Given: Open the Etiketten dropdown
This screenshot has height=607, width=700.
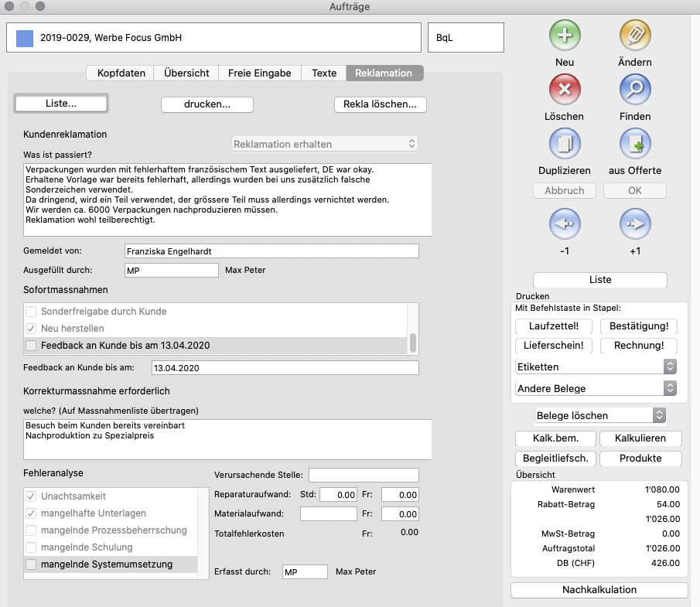Looking at the screenshot, I should click(x=596, y=367).
